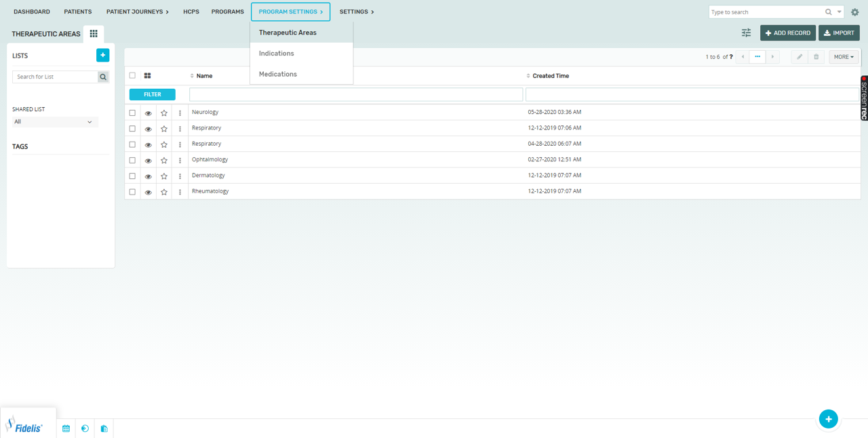Screen dimensions: 868x438
Task: Expand the Patient Journeys menu
Action: (x=138, y=12)
